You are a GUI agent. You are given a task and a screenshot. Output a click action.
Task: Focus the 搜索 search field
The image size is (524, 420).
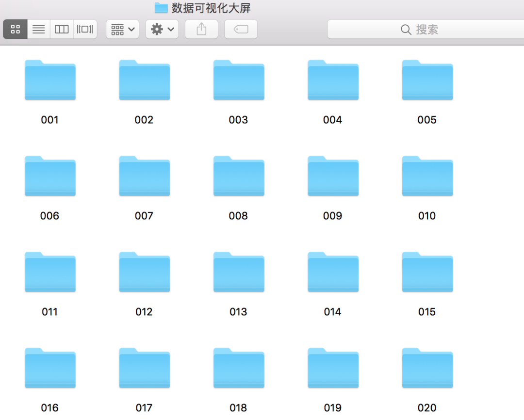coord(426,30)
